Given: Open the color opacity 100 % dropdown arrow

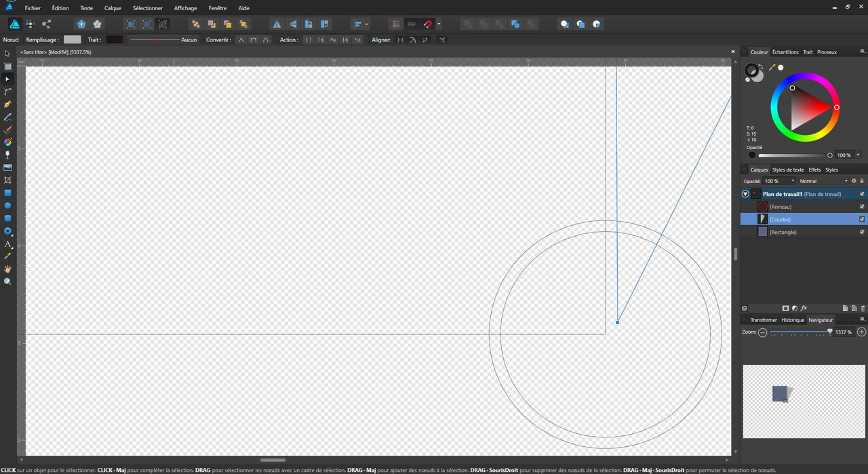Looking at the screenshot, I should tap(859, 155).
